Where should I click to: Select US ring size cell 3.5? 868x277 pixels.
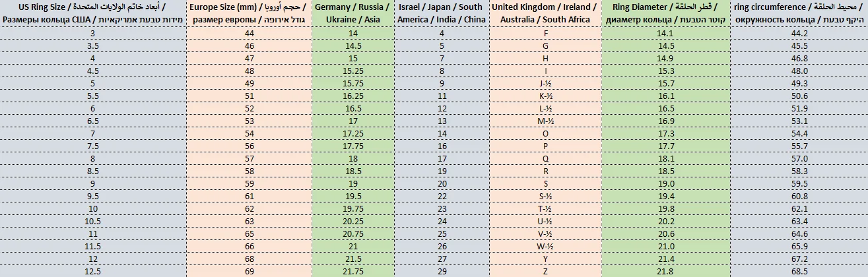point(92,46)
